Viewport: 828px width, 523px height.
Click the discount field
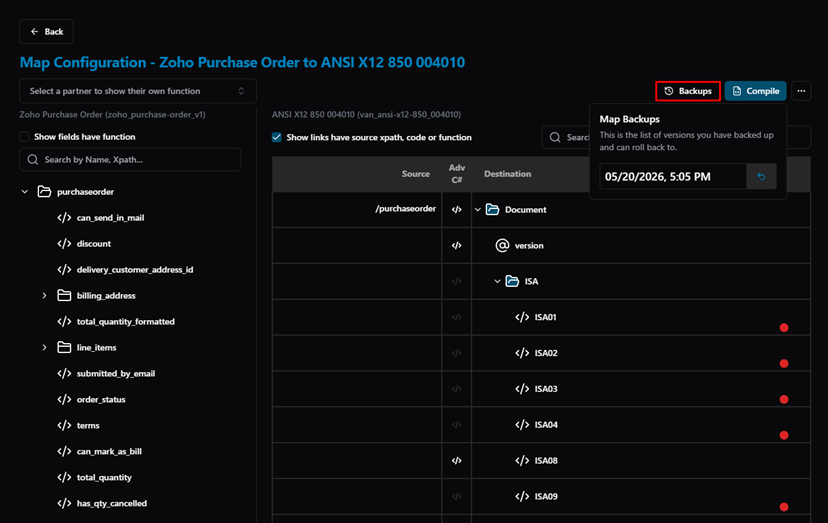[94, 244]
